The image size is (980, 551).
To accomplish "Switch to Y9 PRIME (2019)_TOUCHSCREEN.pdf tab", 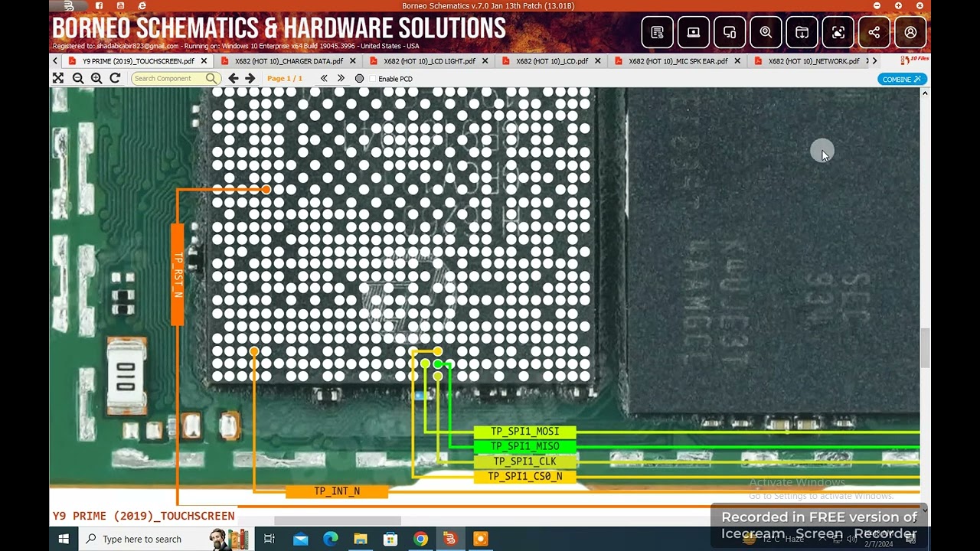I will [138, 61].
